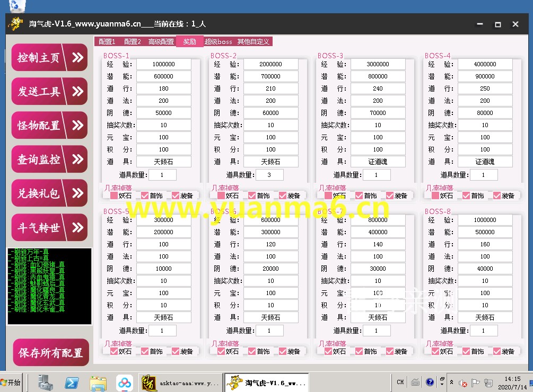Toggle BOSS-4 妖石 drop checkbox
The height and width of the screenshot is (392, 533).
(435, 195)
